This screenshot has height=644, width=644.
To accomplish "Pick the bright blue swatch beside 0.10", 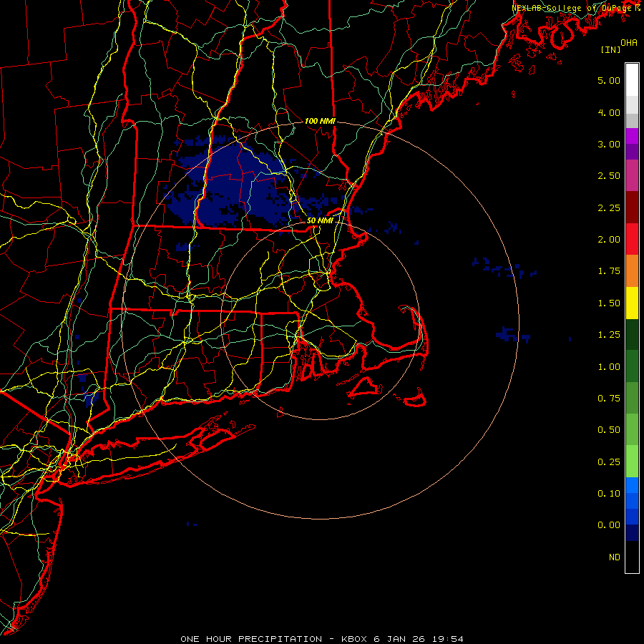I will (x=632, y=485).
